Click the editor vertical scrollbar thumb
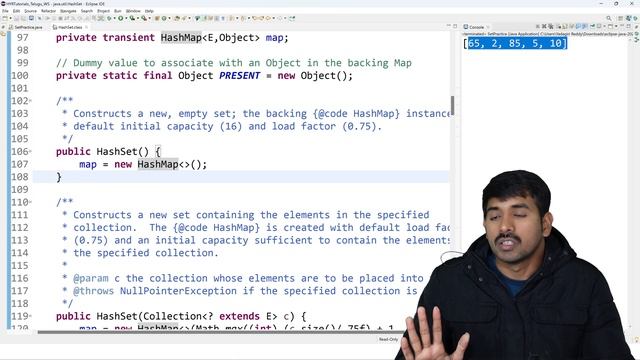Screen dimensions: 640x360 pyautogui.click(x=452, y=105)
